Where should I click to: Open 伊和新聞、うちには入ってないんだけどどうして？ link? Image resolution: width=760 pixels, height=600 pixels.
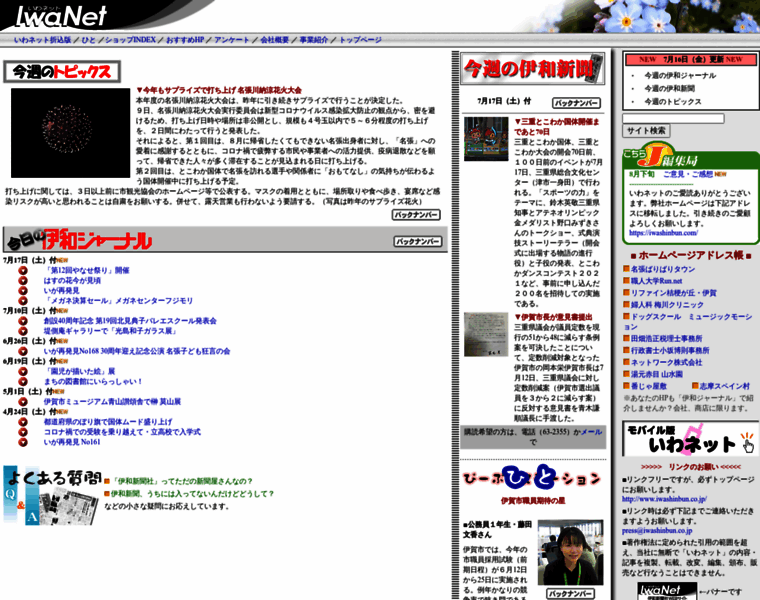pyautogui.click(x=192, y=494)
